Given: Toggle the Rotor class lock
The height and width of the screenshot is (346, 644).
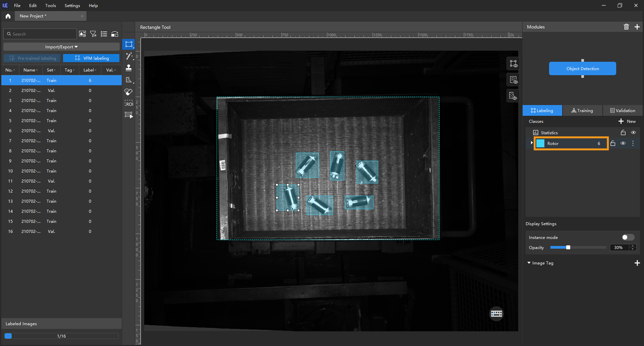Looking at the screenshot, I should point(613,143).
